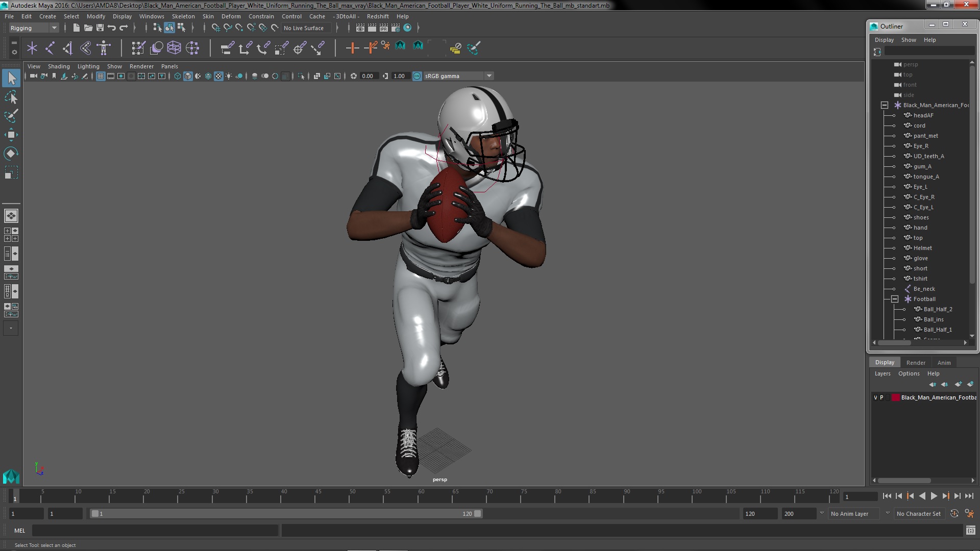This screenshot has width=980, height=551.
Task: Click the Create Lattice shelf icon
Action: pyautogui.click(x=174, y=48)
